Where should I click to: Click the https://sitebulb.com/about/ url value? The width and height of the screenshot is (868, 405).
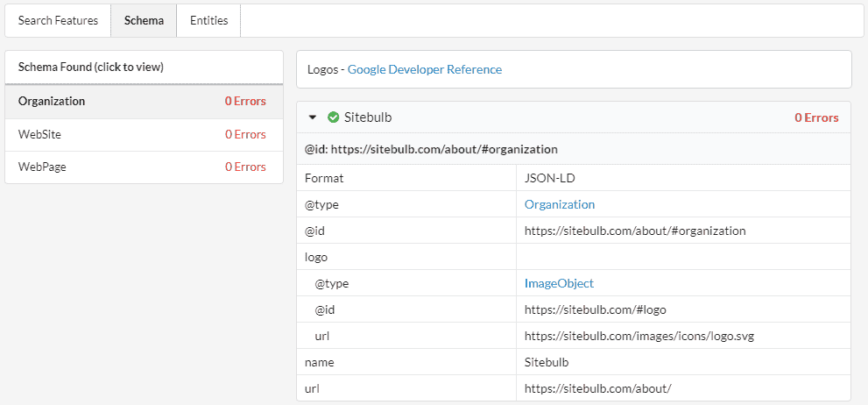tap(598, 388)
